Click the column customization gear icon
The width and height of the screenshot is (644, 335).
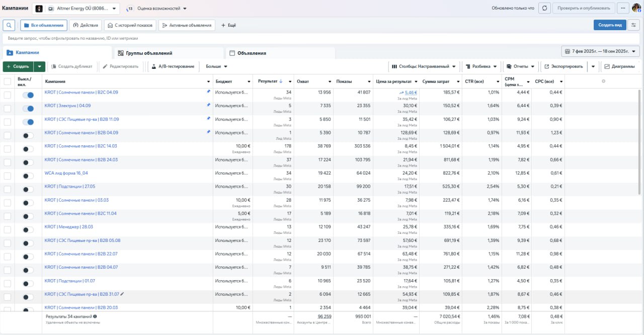[x=603, y=81]
